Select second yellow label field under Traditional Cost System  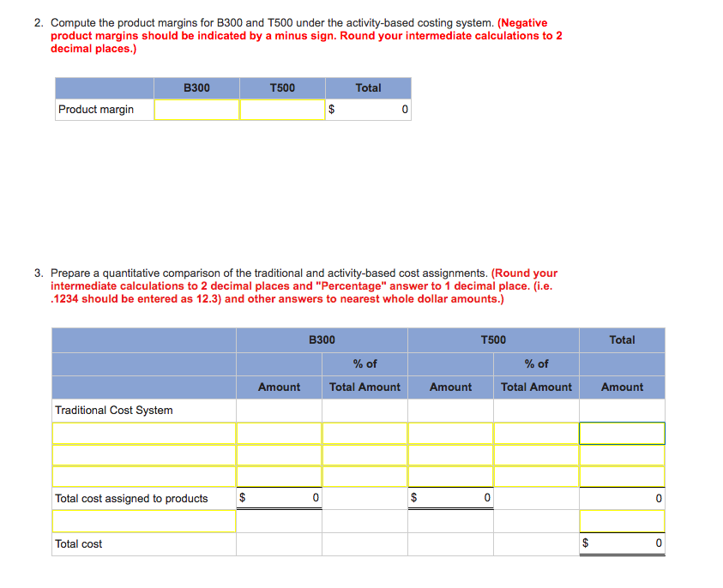tap(144, 455)
